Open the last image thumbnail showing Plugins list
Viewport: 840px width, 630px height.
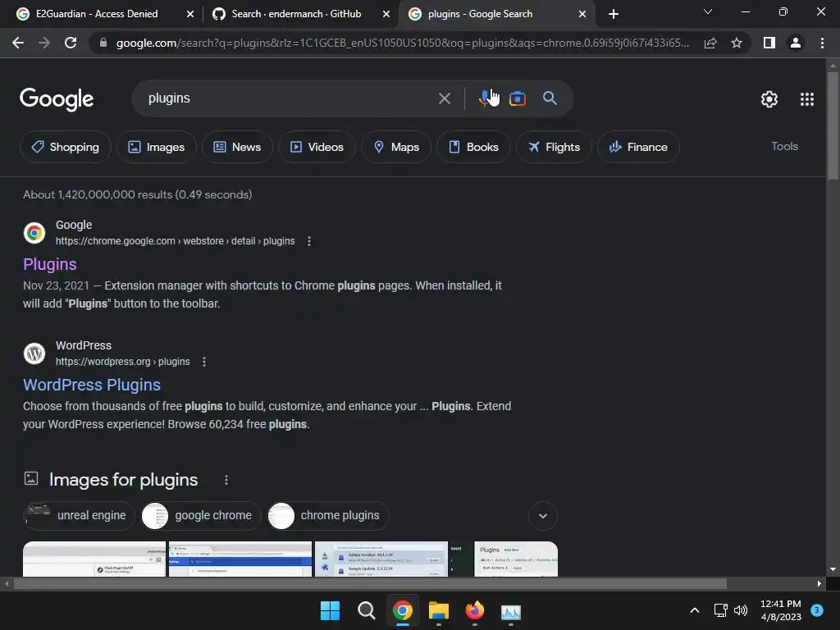click(516, 559)
